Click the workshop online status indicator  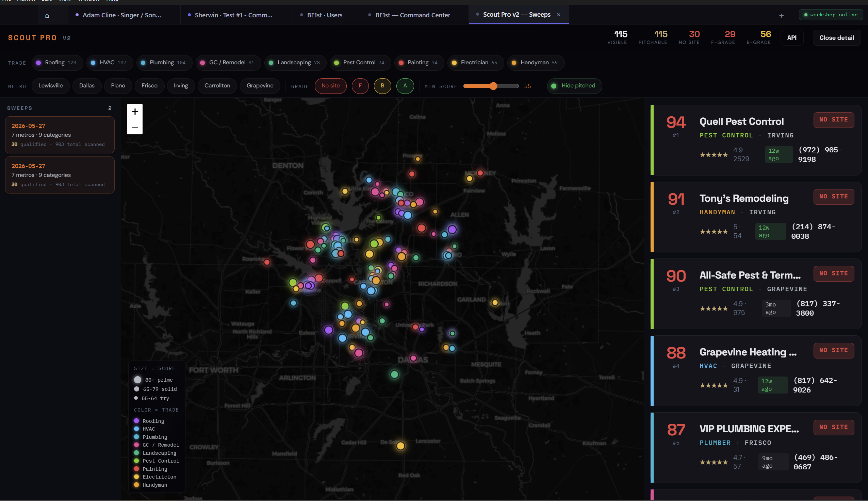[831, 15]
